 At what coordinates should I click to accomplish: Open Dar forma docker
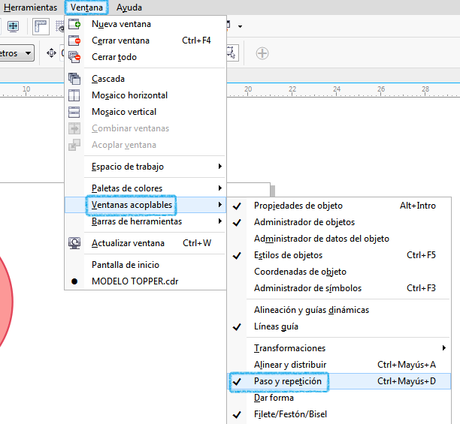click(x=339, y=398)
